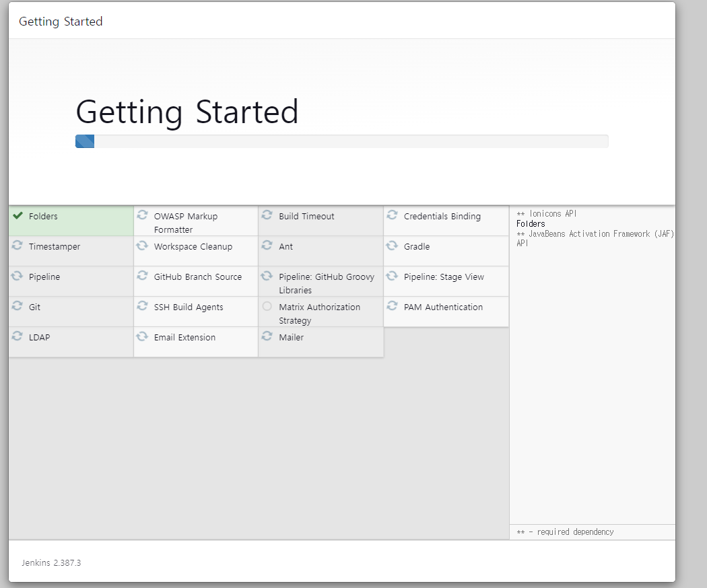Click the spinner icon beside Pipeline: Stage View
707x588 pixels.
pyautogui.click(x=392, y=275)
